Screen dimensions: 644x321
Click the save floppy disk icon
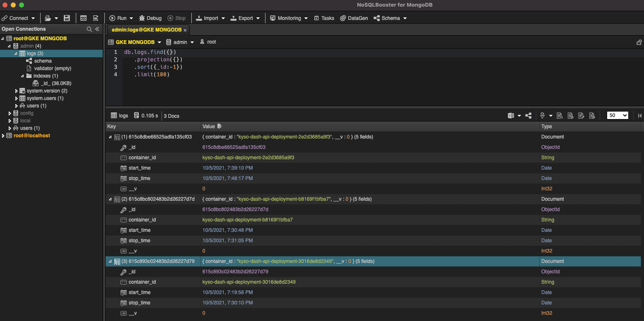(67, 18)
